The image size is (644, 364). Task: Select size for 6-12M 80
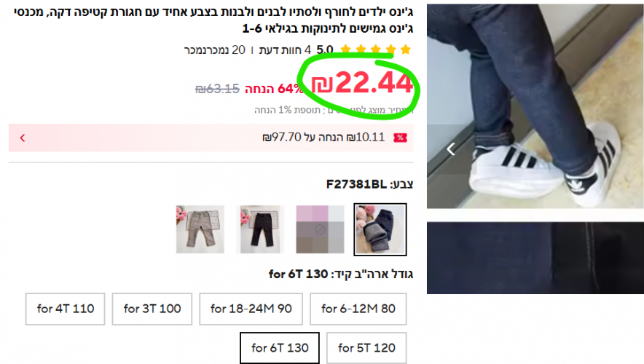(x=358, y=309)
